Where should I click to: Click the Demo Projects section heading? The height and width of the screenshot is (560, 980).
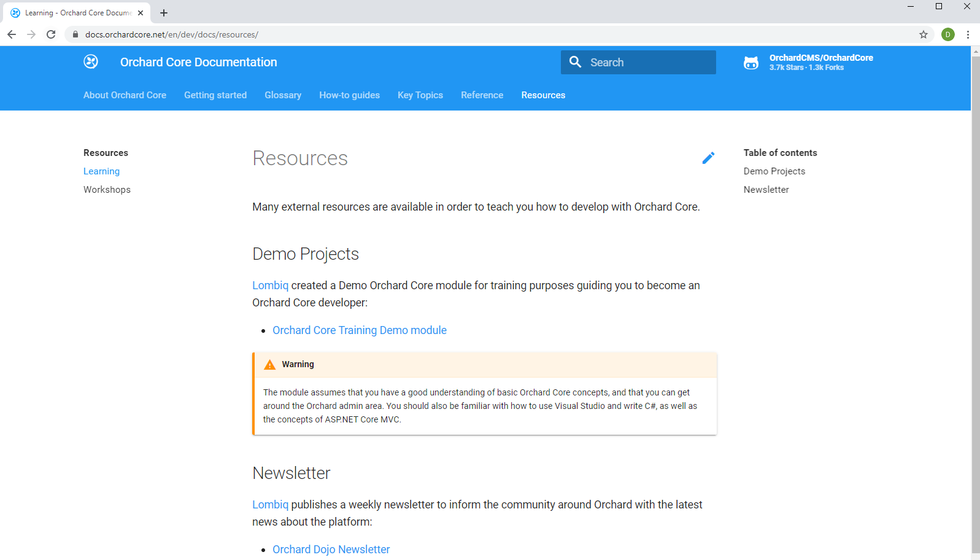[306, 254]
